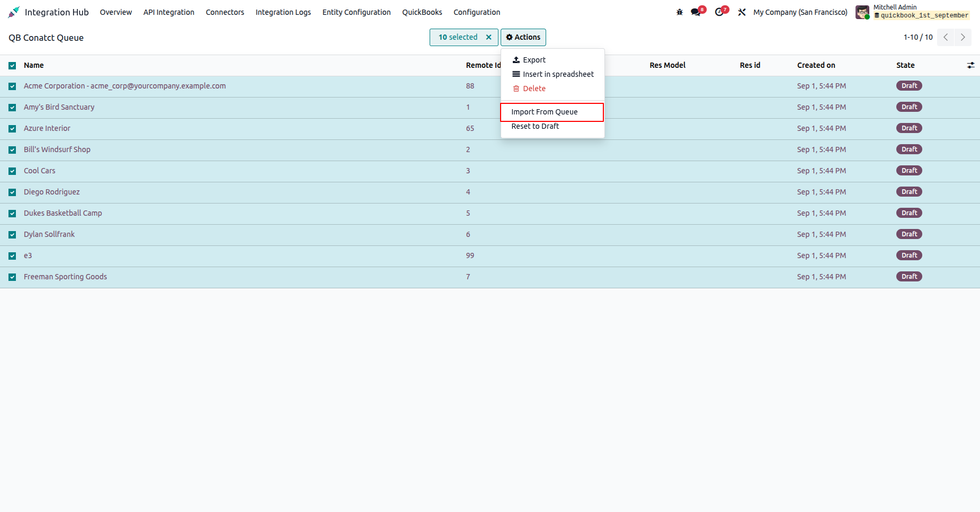Click the Integration Hub app logo
The height and width of the screenshot is (512, 980).
14,12
